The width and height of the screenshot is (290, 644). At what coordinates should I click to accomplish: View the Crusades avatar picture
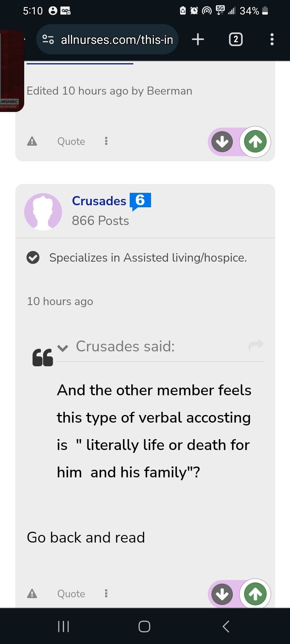tap(43, 212)
